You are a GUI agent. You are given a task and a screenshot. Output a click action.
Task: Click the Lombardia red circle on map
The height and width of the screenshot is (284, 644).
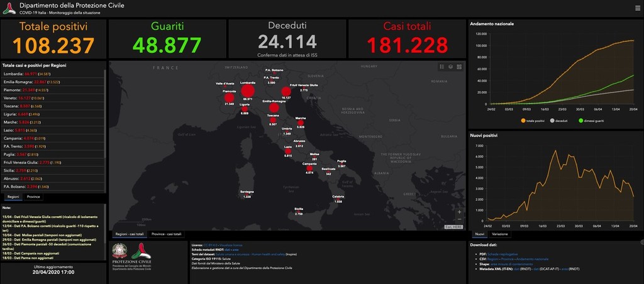(x=248, y=90)
